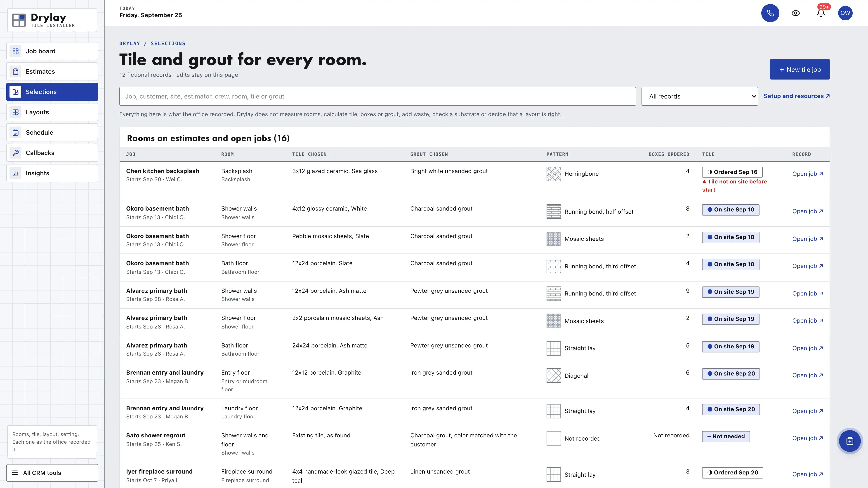Click the Iron grey sanded grout cell for Entry floor
This screenshot has height=488, width=868.
click(441, 373)
